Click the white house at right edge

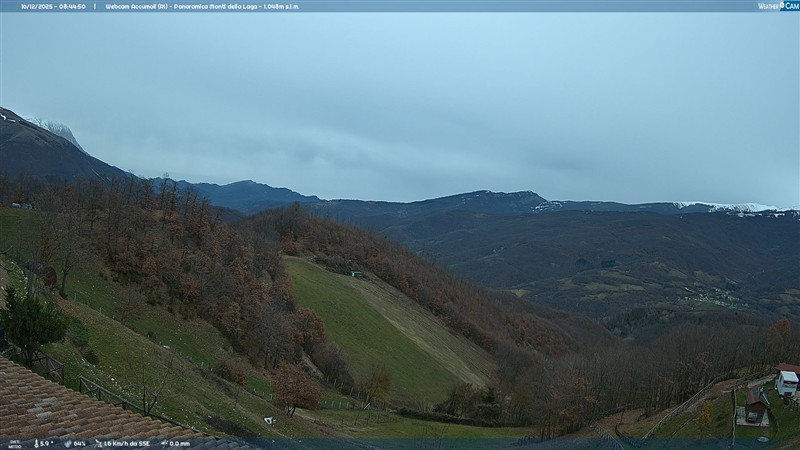[x=787, y=382]
